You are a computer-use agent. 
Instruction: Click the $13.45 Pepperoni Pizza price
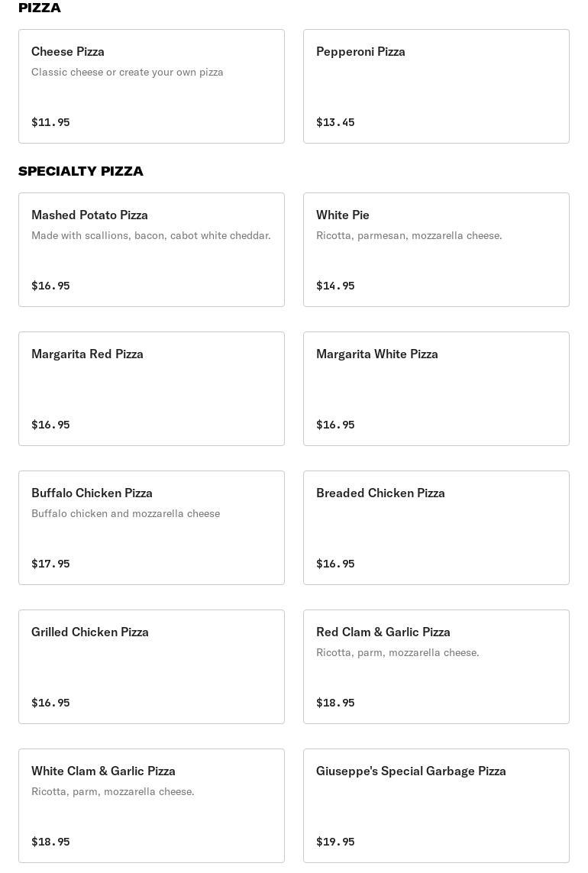(335, 122)
